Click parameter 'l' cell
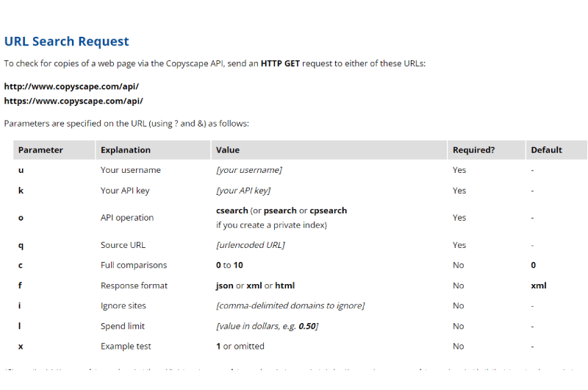 click(20, 326)
